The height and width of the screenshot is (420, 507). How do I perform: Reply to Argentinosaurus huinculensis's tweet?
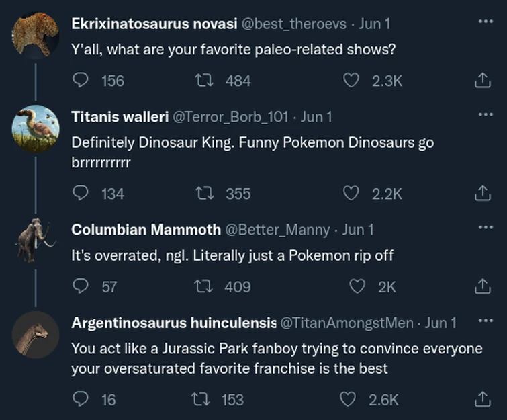pyautogui.click(x=80, y=399)
